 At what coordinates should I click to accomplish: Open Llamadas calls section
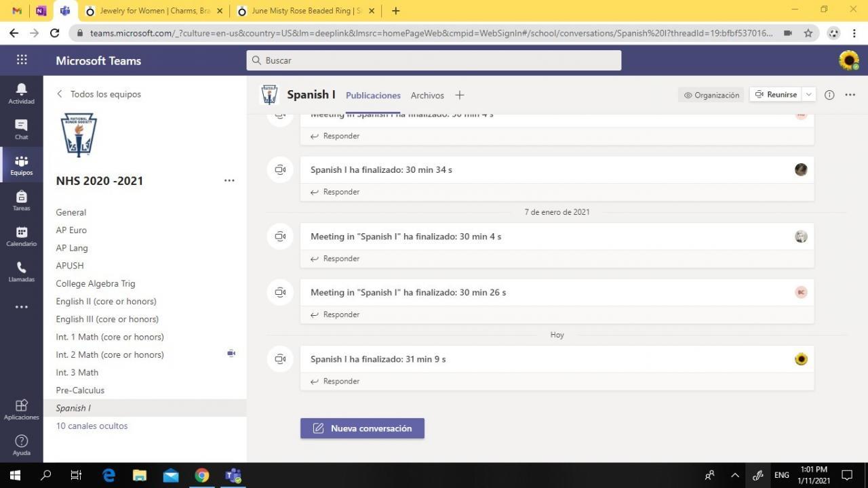[22, 272]
